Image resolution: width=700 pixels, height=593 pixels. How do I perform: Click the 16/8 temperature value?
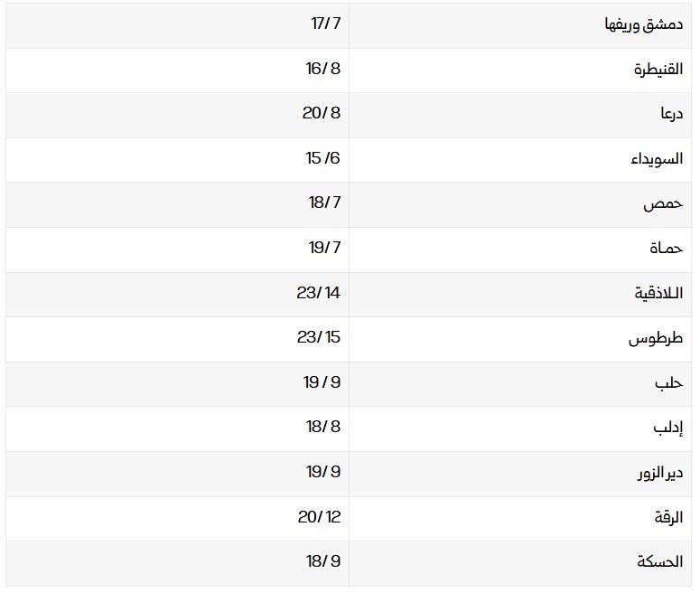tap(322, 69)
